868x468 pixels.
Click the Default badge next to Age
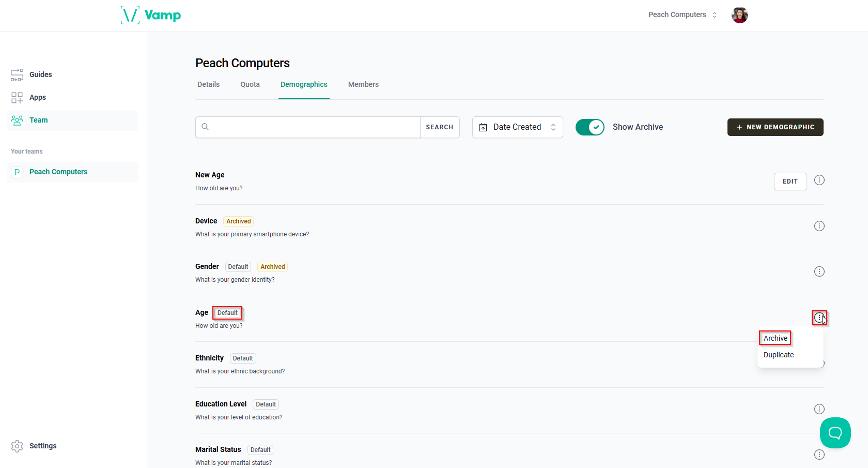(227, 313)
